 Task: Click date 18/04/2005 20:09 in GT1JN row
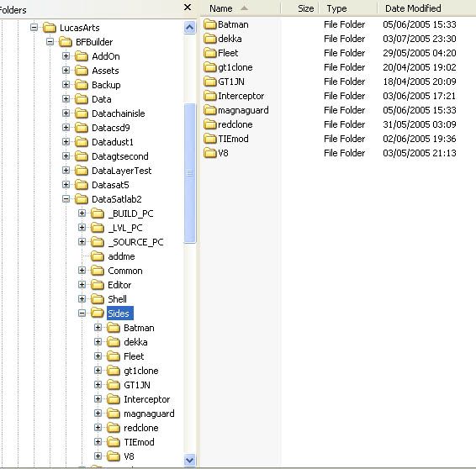tap(420, 82)
